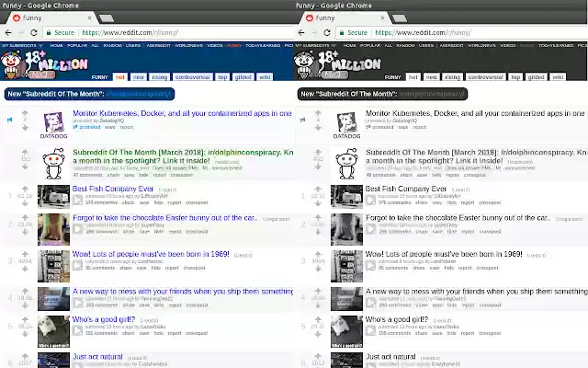This screenshot has width=588, height=368.
Task: Switch to the 'rising' tab in left window
Action: [159, 77]
